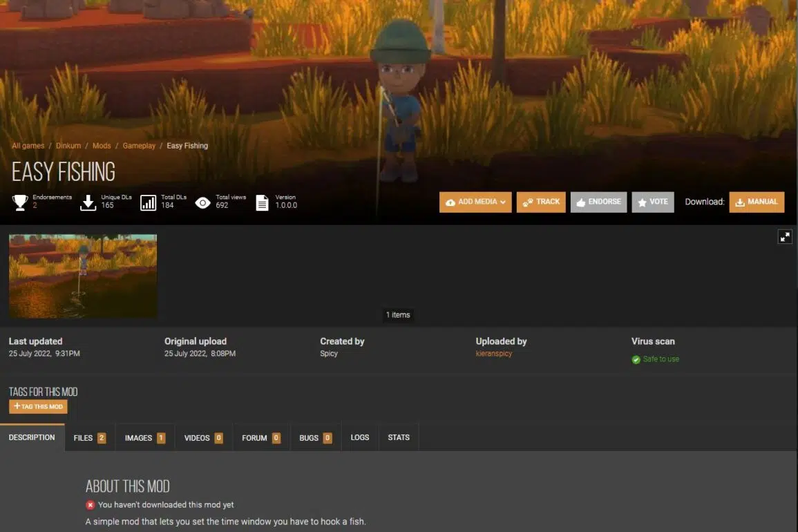
Task: Select the Description tab
Action: point(32,437)
